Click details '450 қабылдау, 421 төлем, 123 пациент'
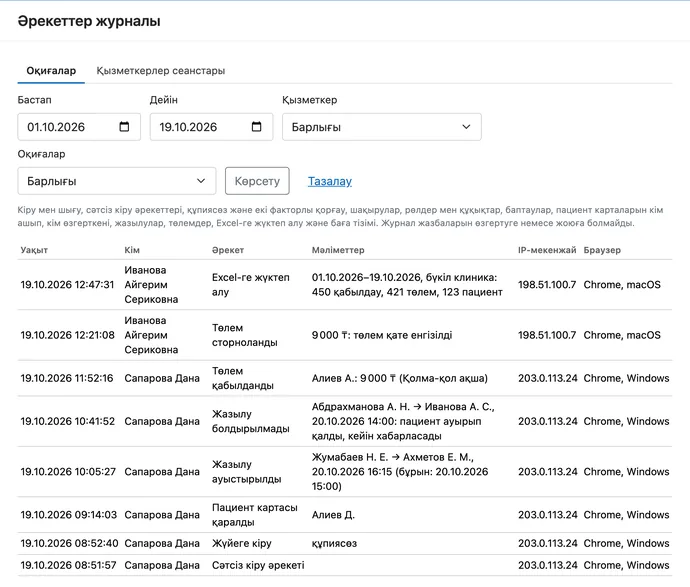The image size is (690, 587). pyautogui.click(x=407, y=292)
